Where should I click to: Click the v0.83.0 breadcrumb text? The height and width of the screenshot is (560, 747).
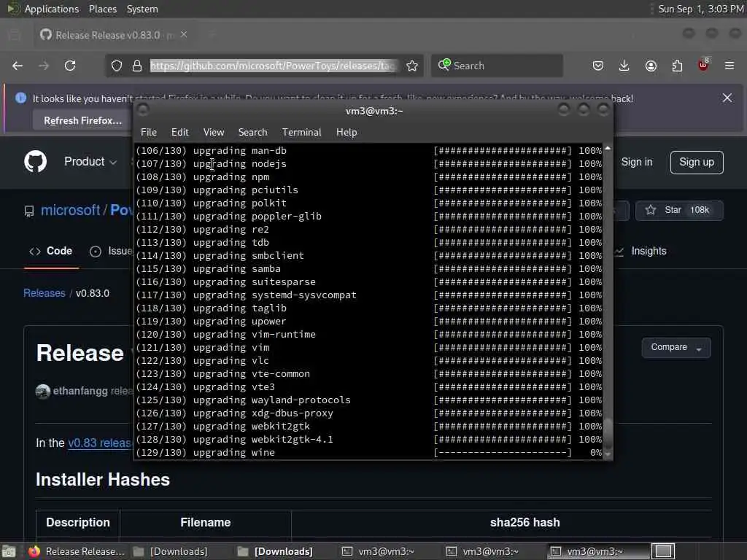(x=93, y=293)
